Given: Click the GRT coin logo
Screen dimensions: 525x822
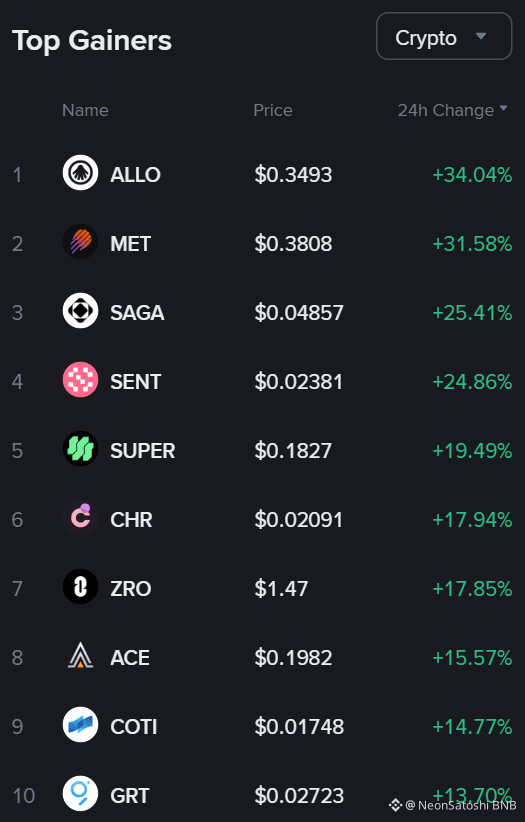Looking at the screenshot, I should pyautogui.click(x=80, y=794).
